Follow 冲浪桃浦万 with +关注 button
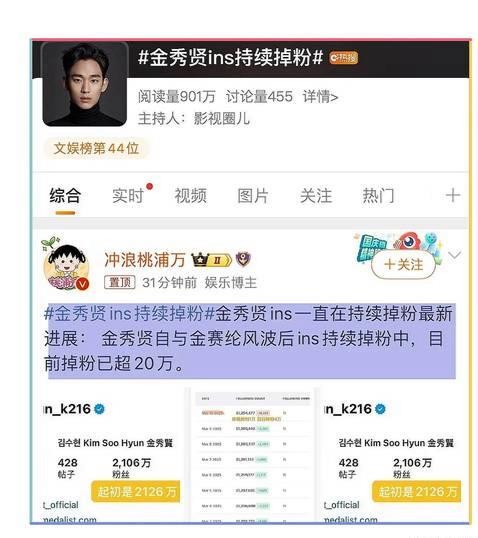Image resolution: width=478 pixels, height=538 pixels. click(403, 265)
